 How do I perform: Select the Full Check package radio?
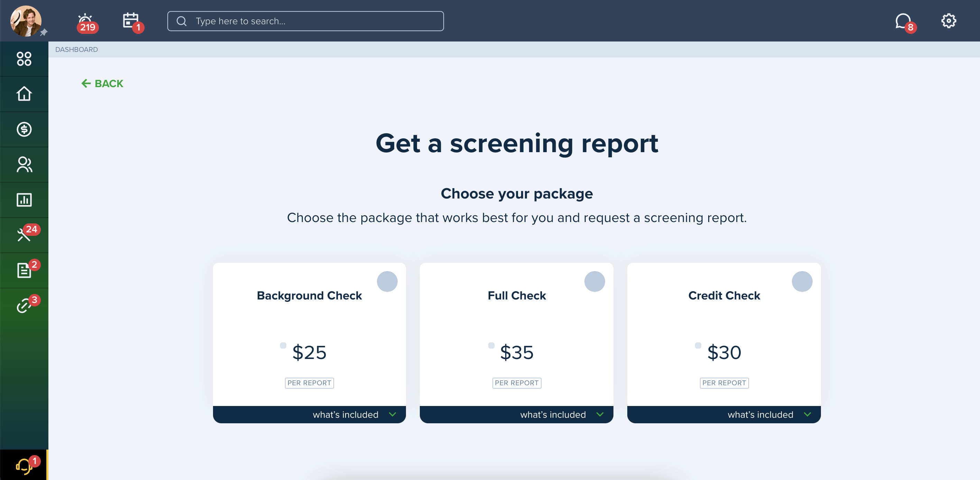594,281
